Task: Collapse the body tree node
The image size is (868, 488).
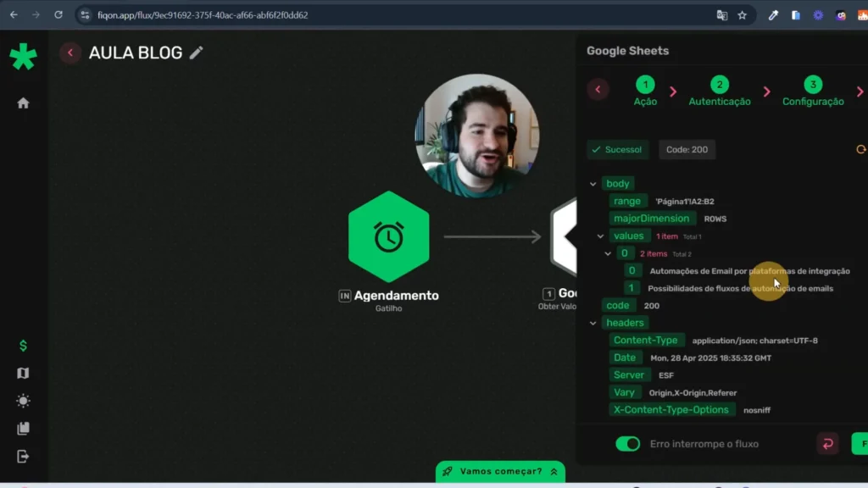Action: point(593,184)
